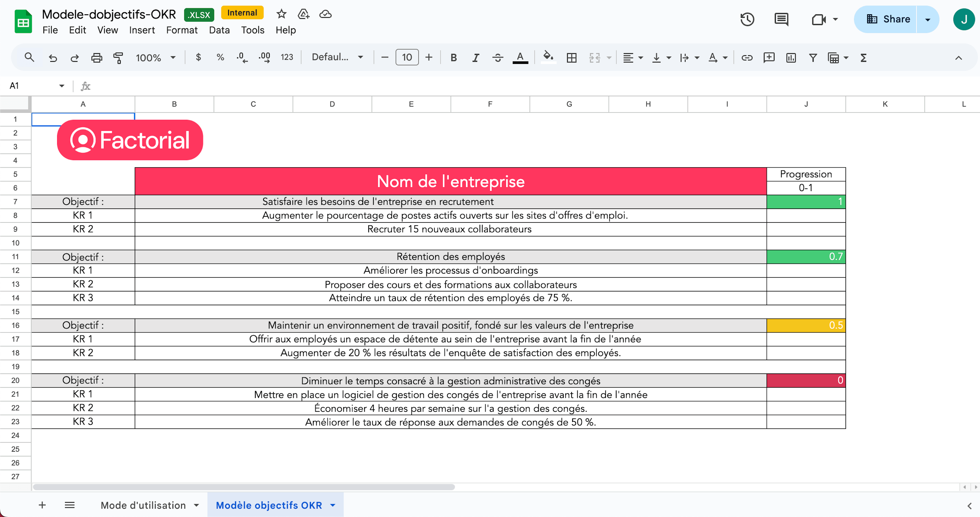The width and height of the screenshot is (980, 517).
Task: Open horizontal align dropdown
Action: (633, 57)
